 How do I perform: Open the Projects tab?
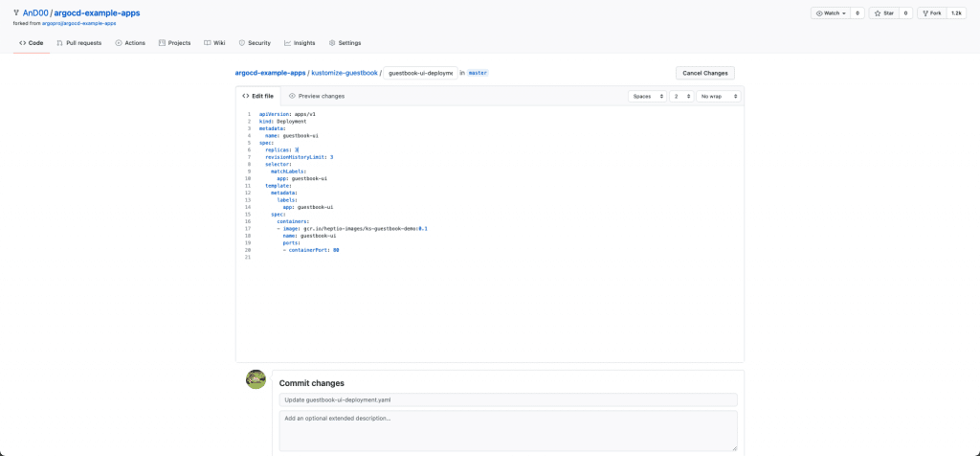(x=174, y=43)
